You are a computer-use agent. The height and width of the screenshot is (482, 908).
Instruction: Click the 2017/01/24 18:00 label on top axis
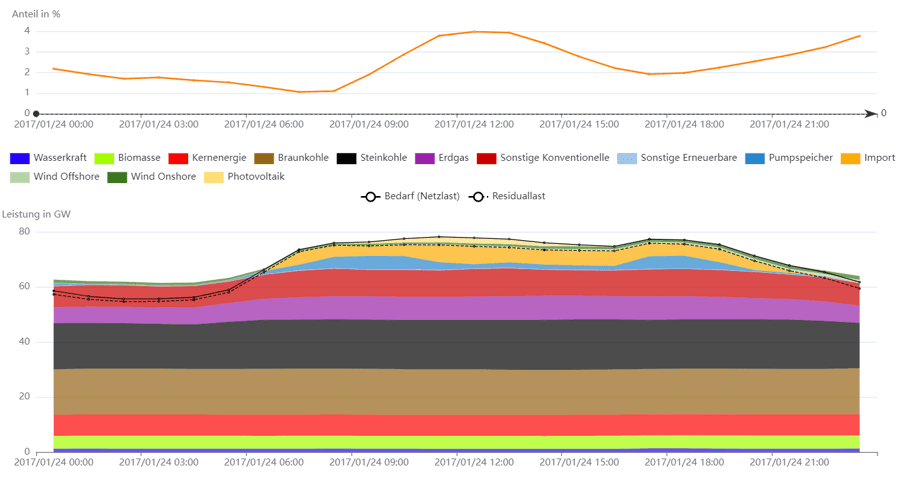click(686, 126)
